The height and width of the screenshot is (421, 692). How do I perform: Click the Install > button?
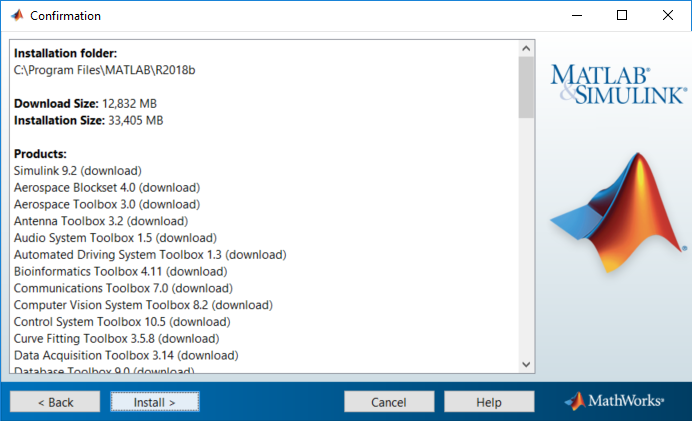(x=154, y=402)
